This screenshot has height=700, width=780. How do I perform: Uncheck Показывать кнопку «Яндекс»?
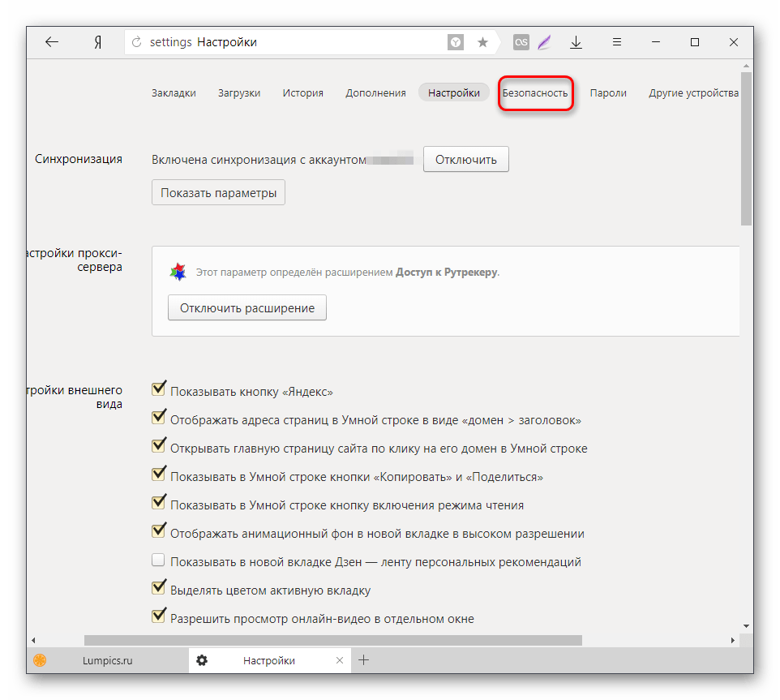tap(159, 390)
